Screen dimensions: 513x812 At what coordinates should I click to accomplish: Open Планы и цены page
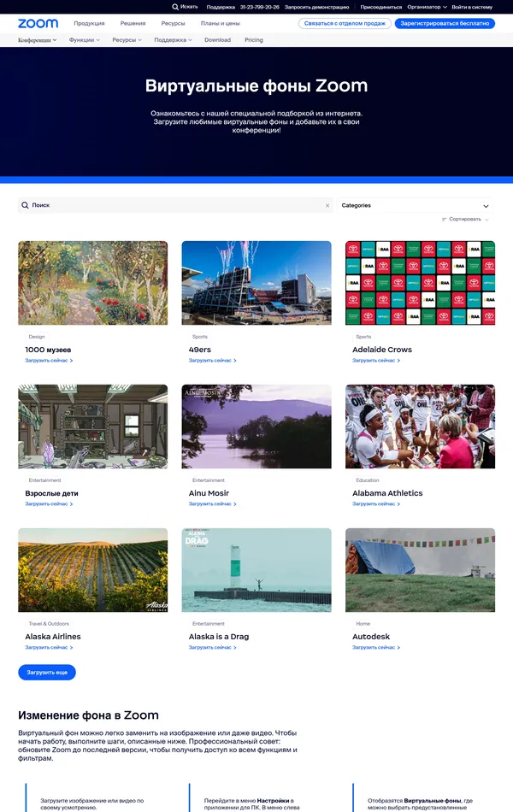pos(221,23)
